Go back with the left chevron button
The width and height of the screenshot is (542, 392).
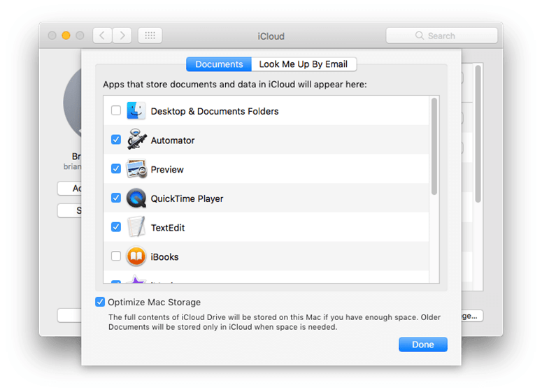pyautogui.click(x=102, y=36)
